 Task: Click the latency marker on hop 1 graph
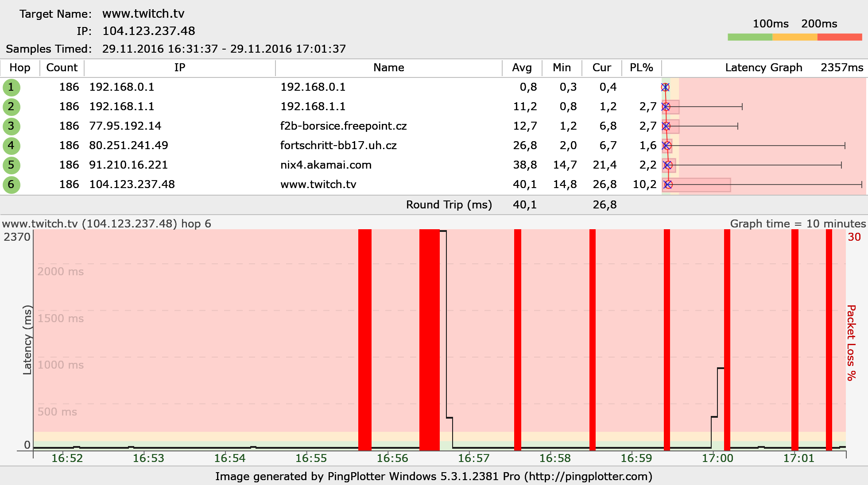pos(665,87)
